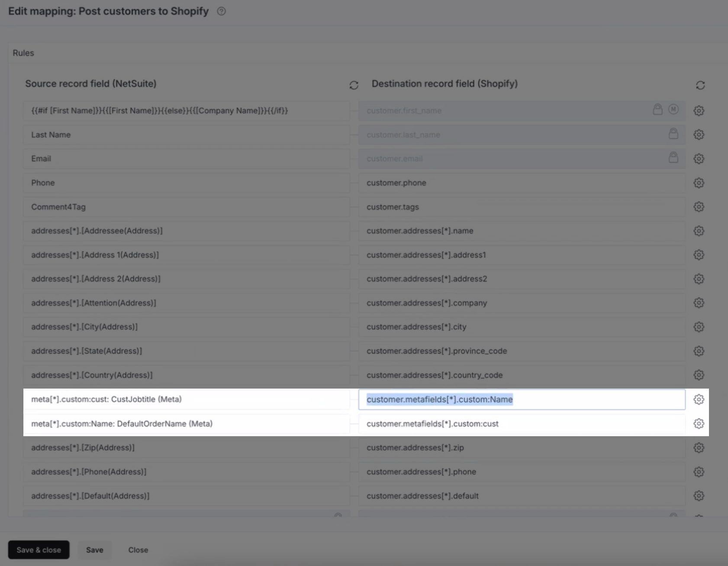The image size is (728, 566).
Task: Click the Save button
Action: point(94,550)
